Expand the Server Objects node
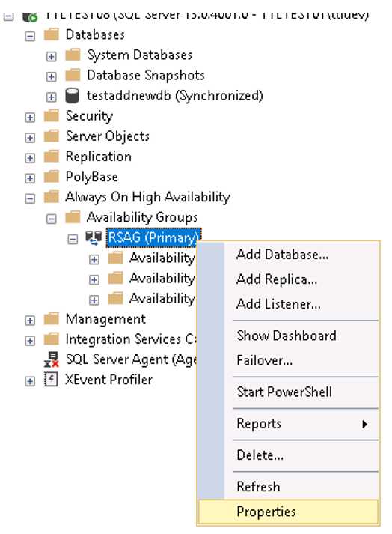This screenshot has width=392, height=534. [30, 138]
